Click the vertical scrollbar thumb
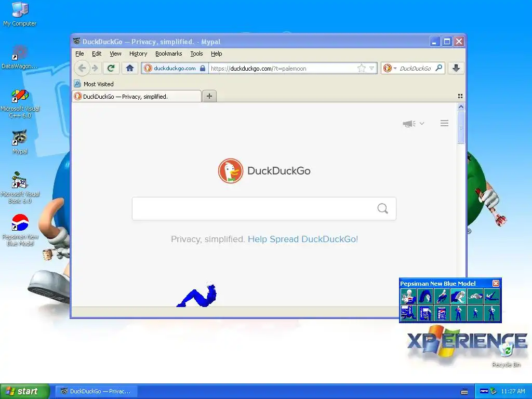 (x=461, y=128)
